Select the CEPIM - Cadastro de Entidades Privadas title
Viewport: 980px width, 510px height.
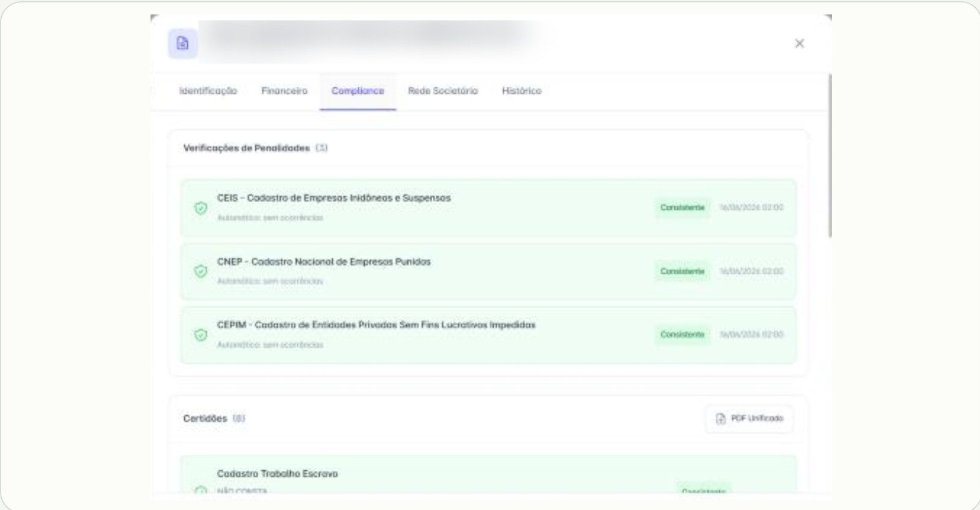point(376,325)
